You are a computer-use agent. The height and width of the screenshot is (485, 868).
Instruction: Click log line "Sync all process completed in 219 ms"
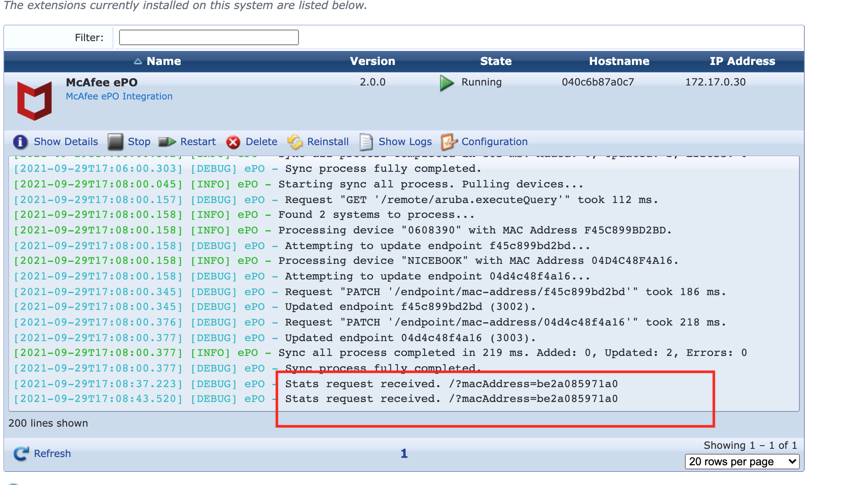point(380,353)
